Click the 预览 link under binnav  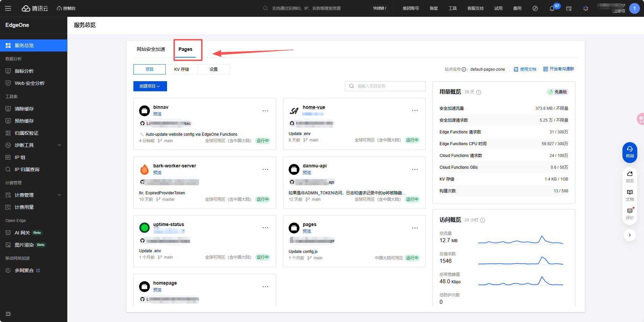[x=157, y=114]
